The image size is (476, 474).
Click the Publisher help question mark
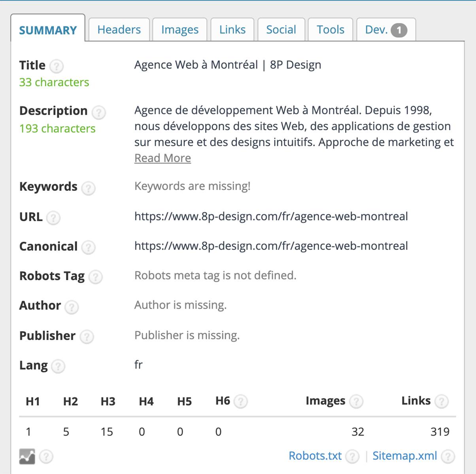[87, 337]
